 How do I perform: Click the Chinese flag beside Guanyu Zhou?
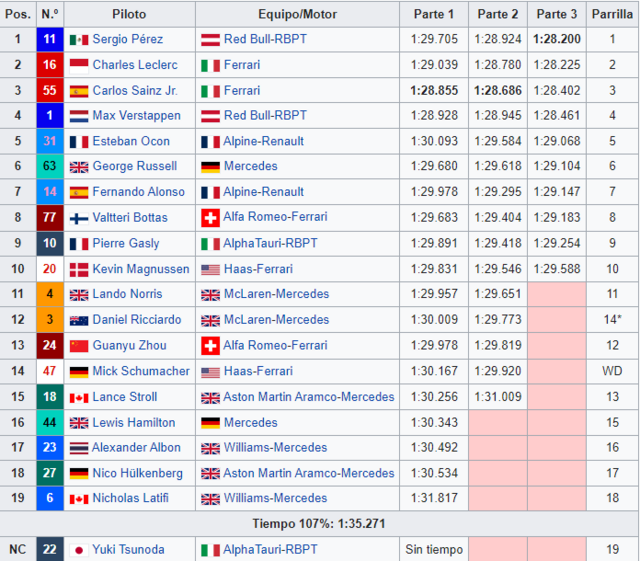coord(79,346)
